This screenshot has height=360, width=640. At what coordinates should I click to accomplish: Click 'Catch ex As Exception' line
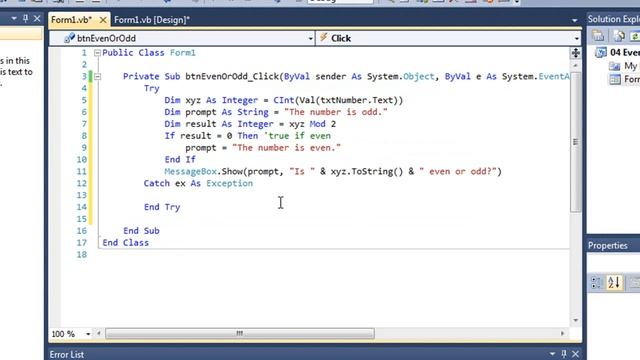coord(198,183)
